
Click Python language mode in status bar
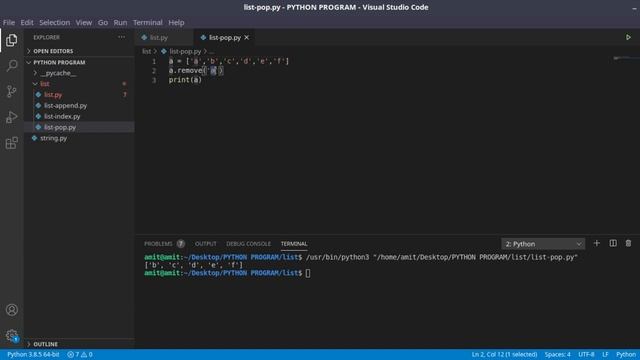pyautogui.click(x=626, y=354)
